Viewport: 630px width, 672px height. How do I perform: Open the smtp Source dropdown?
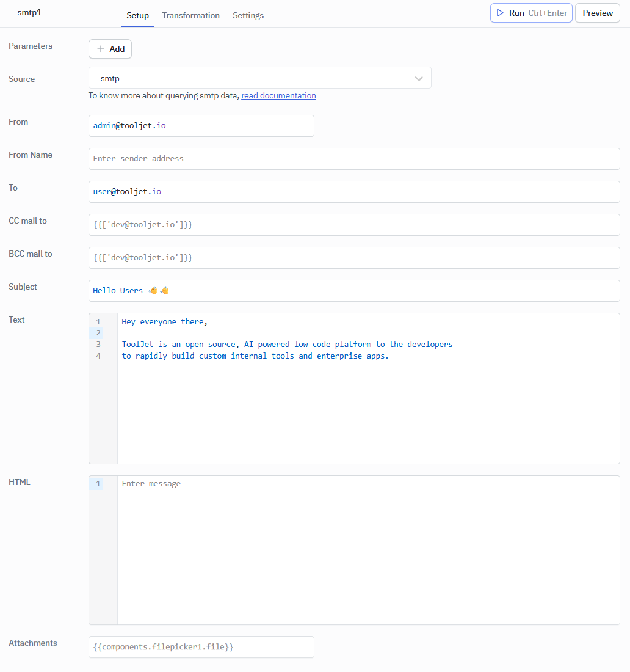click(x=259, y=78)
